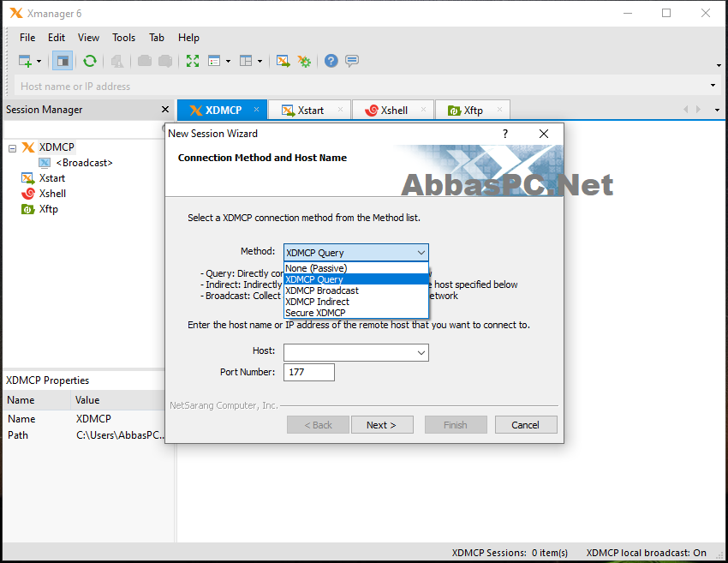Click the green Refresh icon
728x563 pixels.
(x=90, y=61)
